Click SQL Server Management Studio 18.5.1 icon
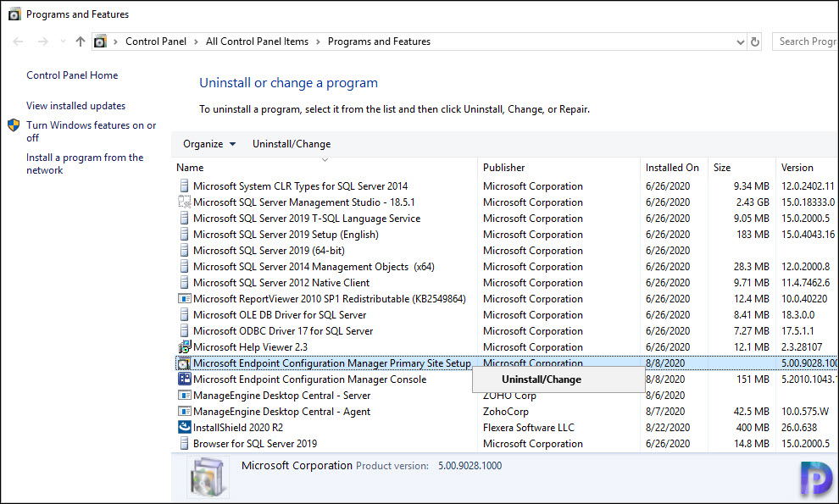 (184, 202)
